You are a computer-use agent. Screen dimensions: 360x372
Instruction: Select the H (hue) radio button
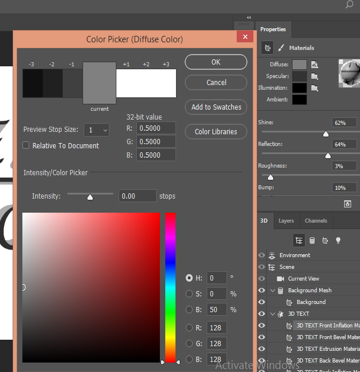tap(189, 278)
